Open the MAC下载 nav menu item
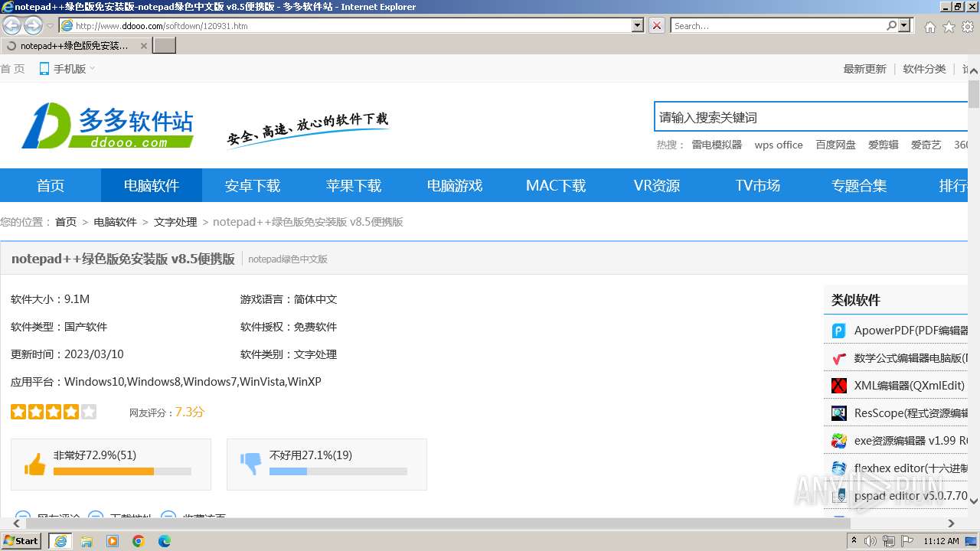 pos(556,185)
